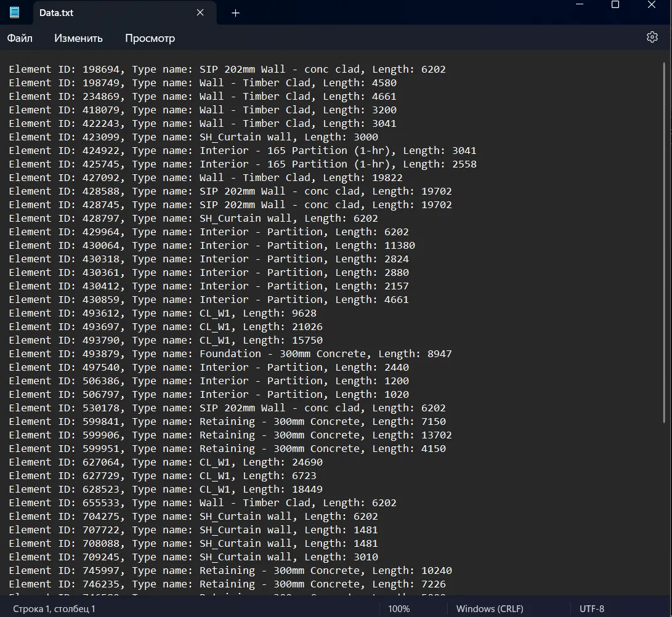This screenshot has height=617, width=672.
Task: Click the vertical scrollbar thumb
Action: click(664, 242)
